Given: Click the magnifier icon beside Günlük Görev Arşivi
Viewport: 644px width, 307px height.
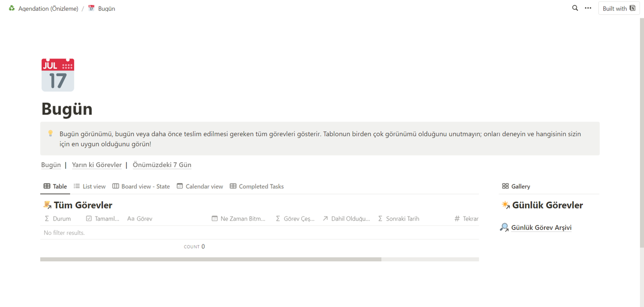Looking at the screenshot, I should 504,227.
